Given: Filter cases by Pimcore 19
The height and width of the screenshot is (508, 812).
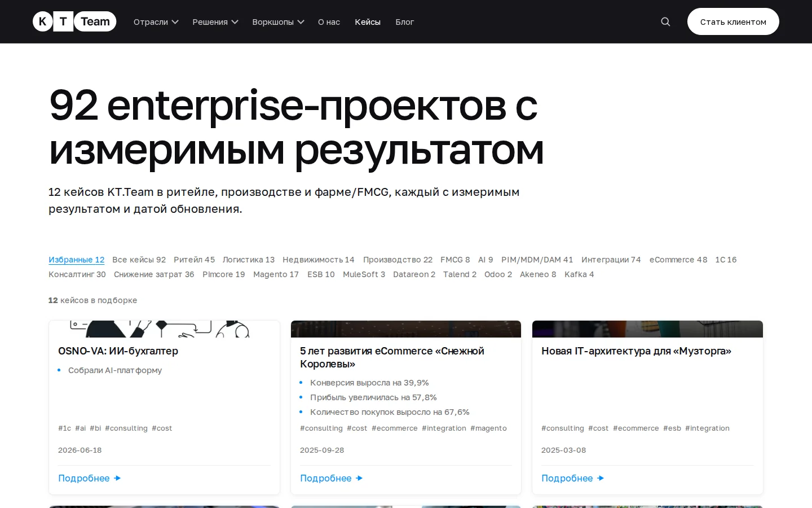Looking at the screenshot, I should point(223,274).
